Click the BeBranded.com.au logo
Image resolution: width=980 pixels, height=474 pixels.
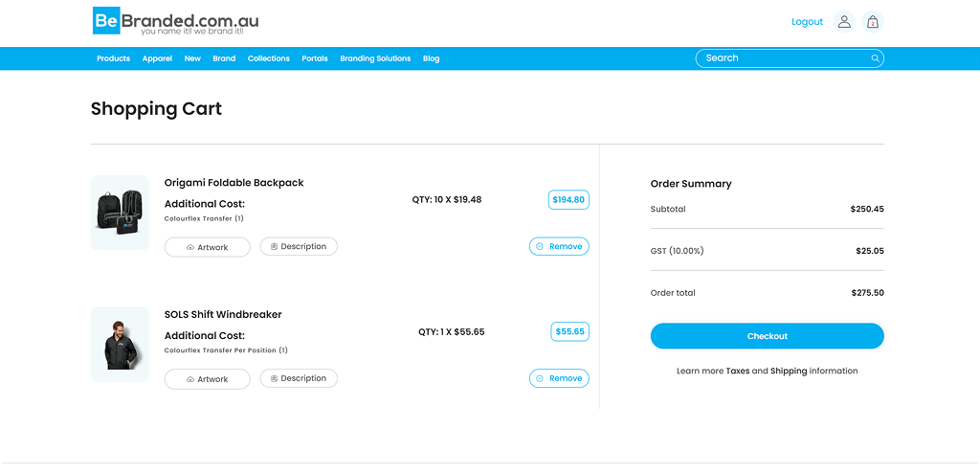(175, 22)
